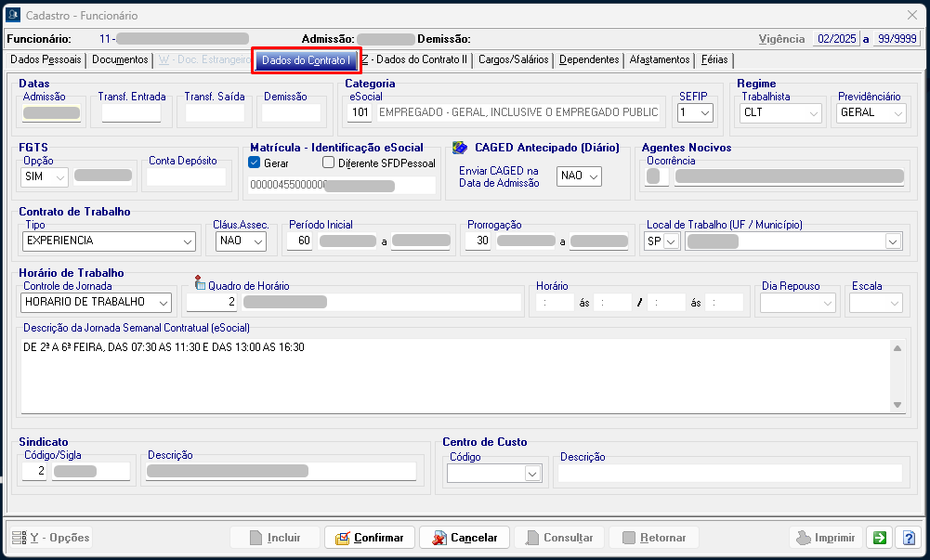Click the Conta Depósito input field
This screenshot has height=560, width=930.
click(x=186, y=176)
